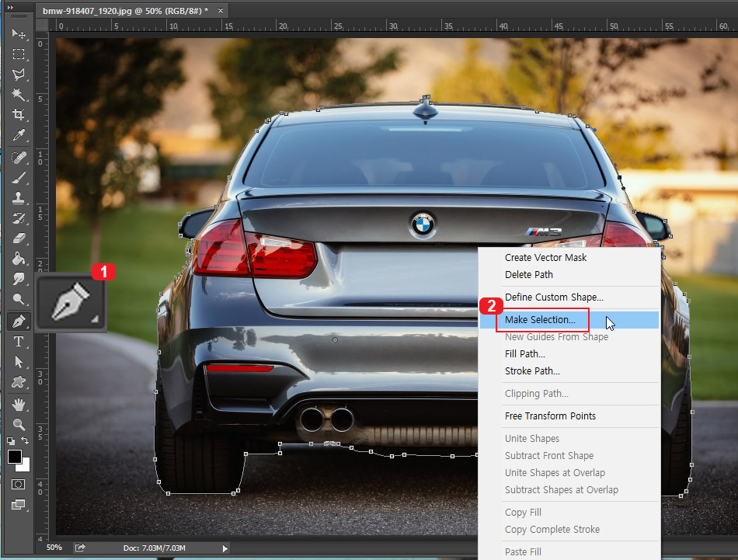Select the Custom Shape tool
The width and height of the screenshot is (738, 560).
(x=19, y=382)
